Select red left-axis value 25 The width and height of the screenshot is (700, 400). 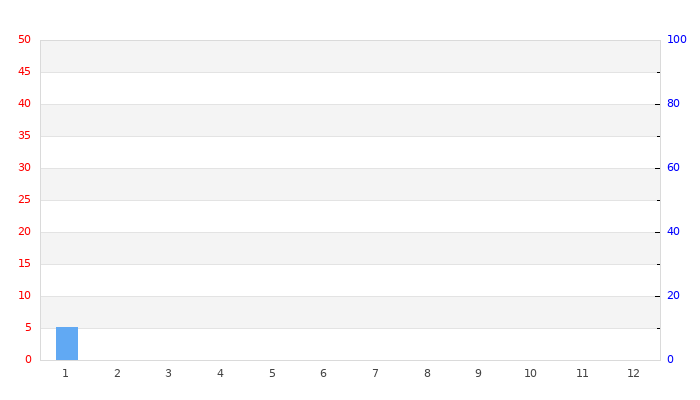pyautogui.click(x=24, y=200)
